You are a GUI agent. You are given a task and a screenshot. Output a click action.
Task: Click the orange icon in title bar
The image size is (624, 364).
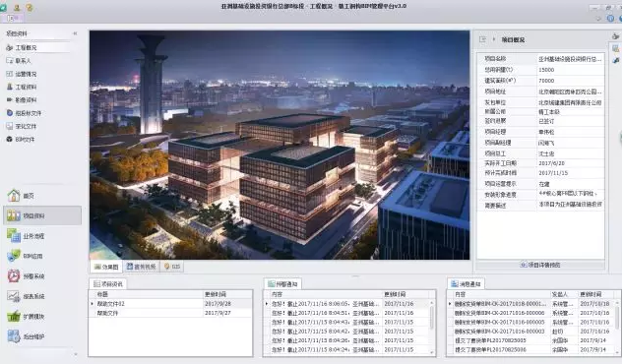tap(30, 7)
